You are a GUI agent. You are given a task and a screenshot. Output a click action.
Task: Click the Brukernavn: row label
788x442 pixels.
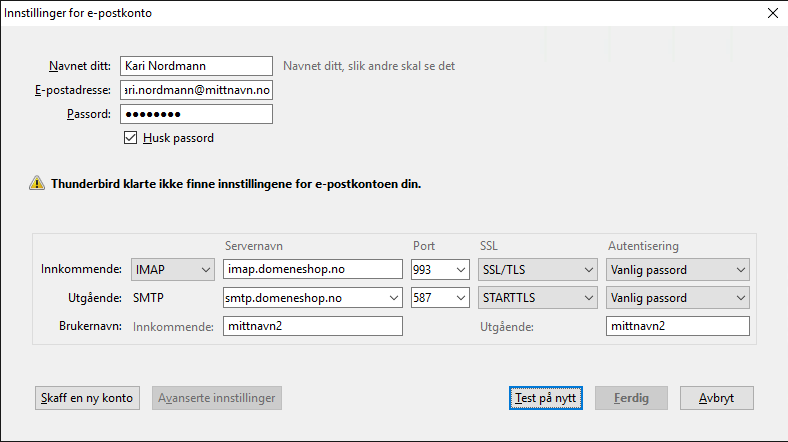pos(90,326)
